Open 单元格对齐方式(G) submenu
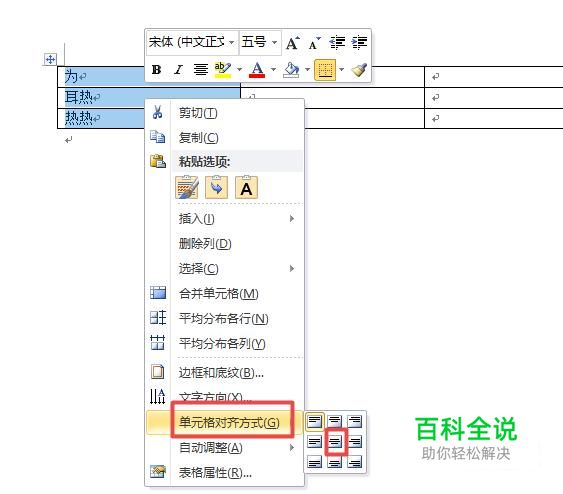This screenshot has width=563, height=494. [225, 423]
